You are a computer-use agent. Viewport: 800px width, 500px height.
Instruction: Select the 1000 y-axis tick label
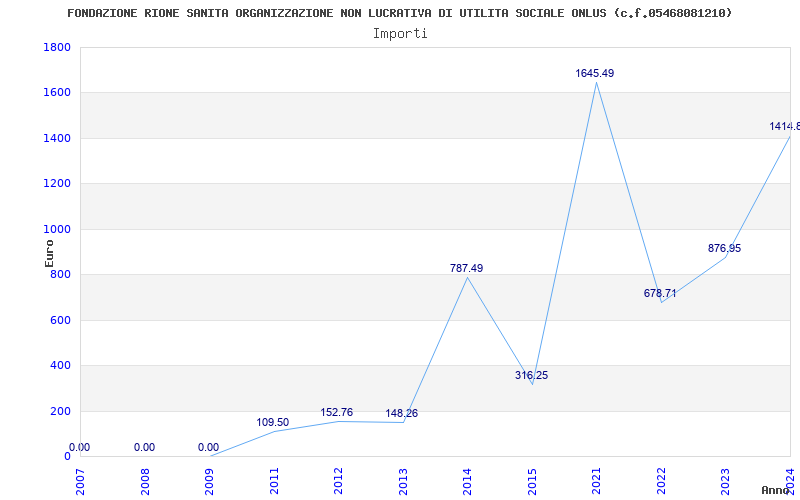(57, 230)
